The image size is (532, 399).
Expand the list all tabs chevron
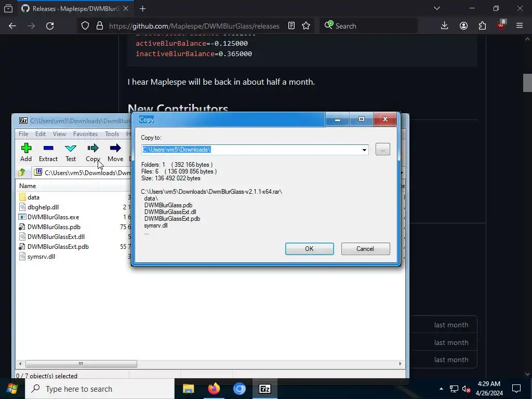pyautogui.click(x=437, y=8)
